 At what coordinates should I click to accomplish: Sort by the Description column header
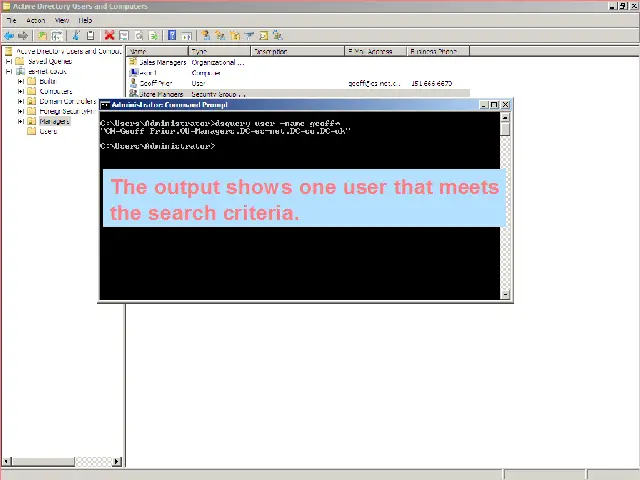(x=298, y=51)
